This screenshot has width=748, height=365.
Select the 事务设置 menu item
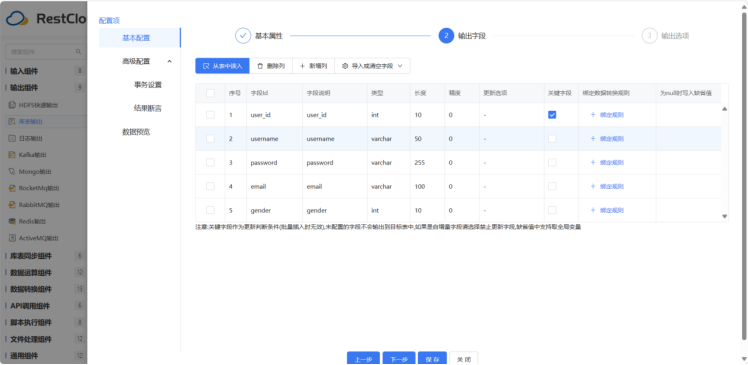tap(148, 85)
